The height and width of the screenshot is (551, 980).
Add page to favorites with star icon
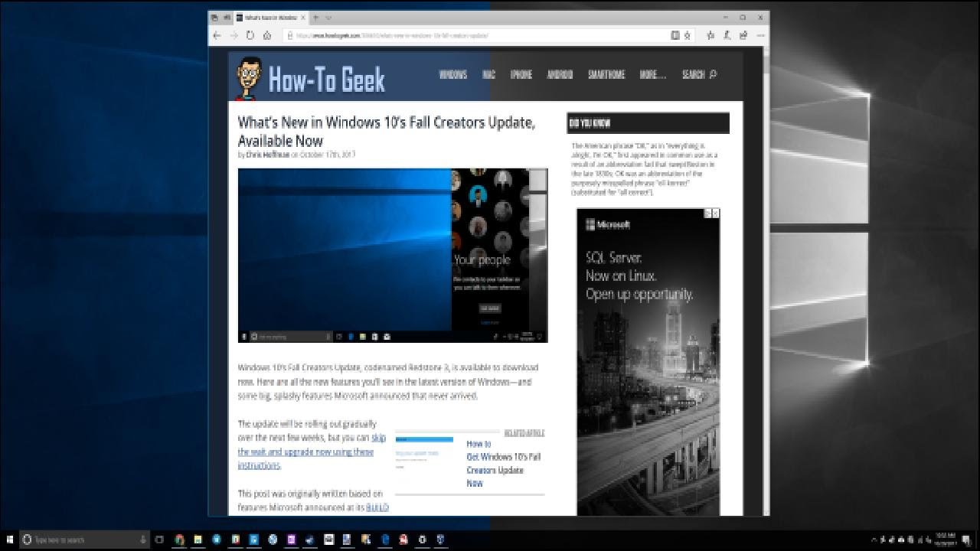click(x=687, y=35)
